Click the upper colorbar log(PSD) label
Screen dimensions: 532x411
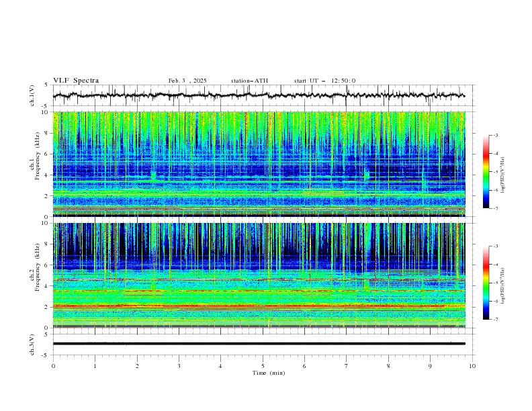pyautogui.click(x=503, y=175)
